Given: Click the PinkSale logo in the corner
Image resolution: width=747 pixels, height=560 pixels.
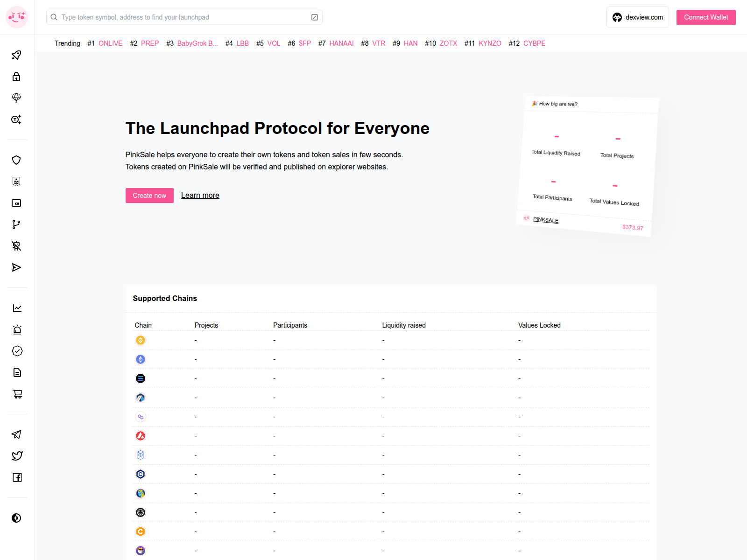Looking at the screenshot, I should [x=17, y=17].
